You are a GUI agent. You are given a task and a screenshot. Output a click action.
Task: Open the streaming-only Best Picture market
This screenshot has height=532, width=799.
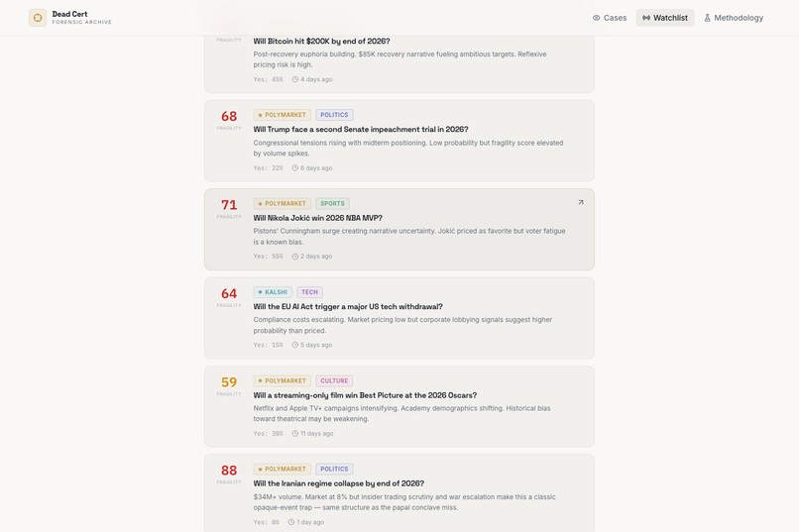(x=365, y=395)
